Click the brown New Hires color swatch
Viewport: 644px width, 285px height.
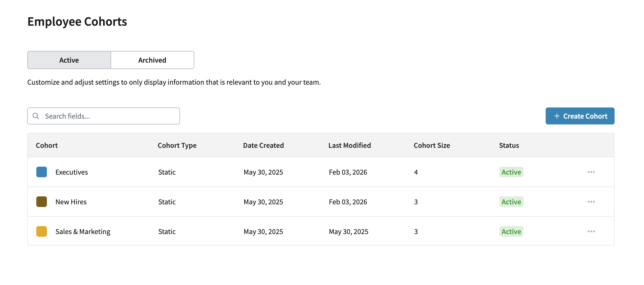[42, 202]
